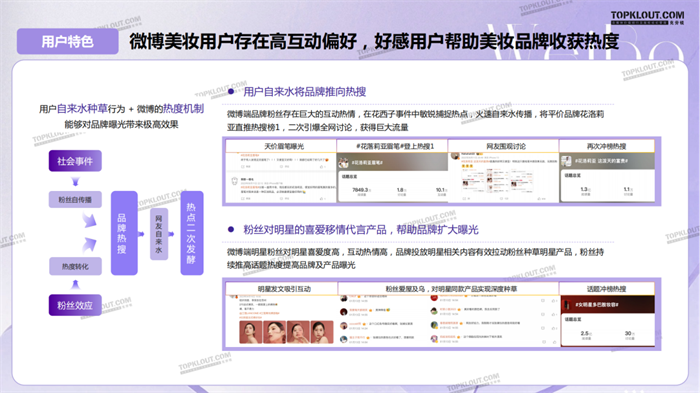Viewport: 700px width, 393px height.
Task: Click bullet before 用户自来水将品牌推向热搜
Action: [x=231, y=92]
